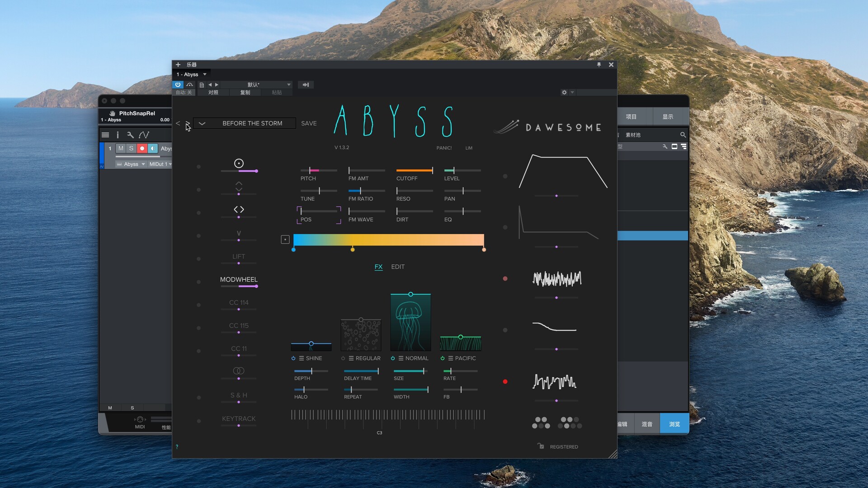Click the overlapping circles modulator icon

coord(239,371)
